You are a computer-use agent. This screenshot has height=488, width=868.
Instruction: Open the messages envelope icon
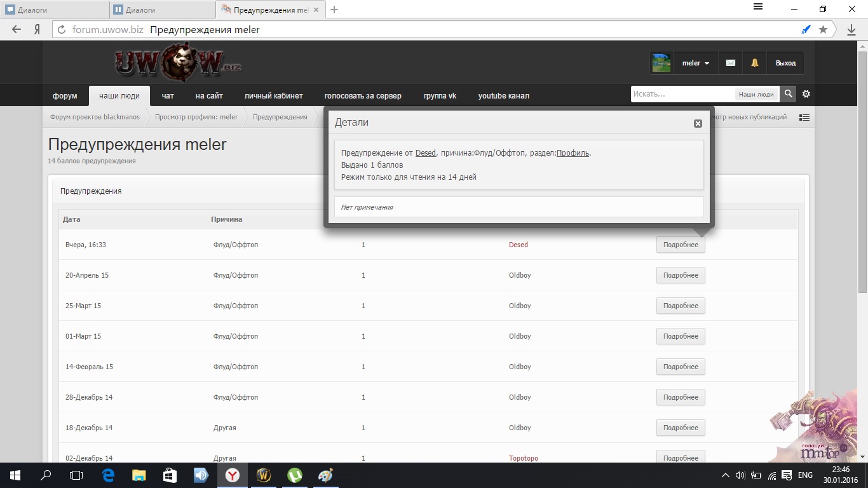(x=731, y=63)
